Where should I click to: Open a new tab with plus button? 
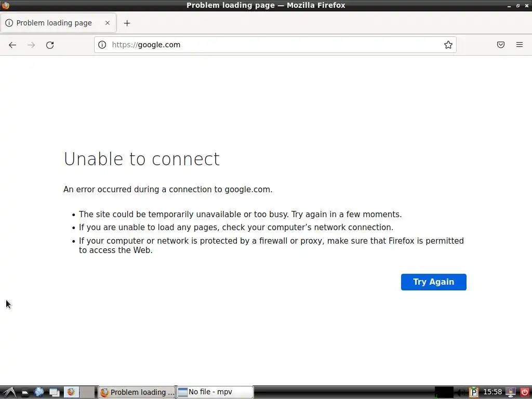pyautogui.click(x=127, y=23)
